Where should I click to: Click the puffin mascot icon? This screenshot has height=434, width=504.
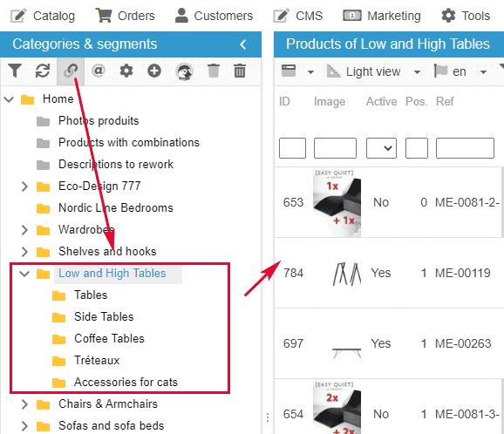coord(184,71)
